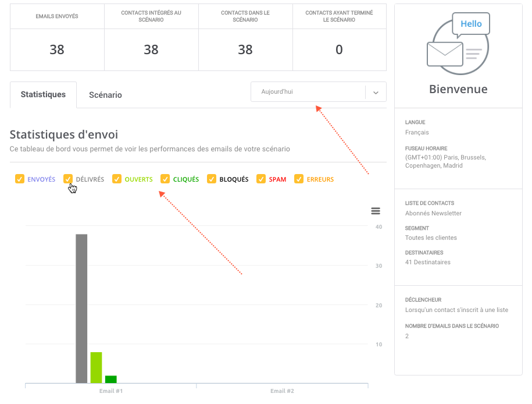
Task: Click the 0 value for contacts ayant terminé
Action: pyautogui.click(x=339, y=49)
